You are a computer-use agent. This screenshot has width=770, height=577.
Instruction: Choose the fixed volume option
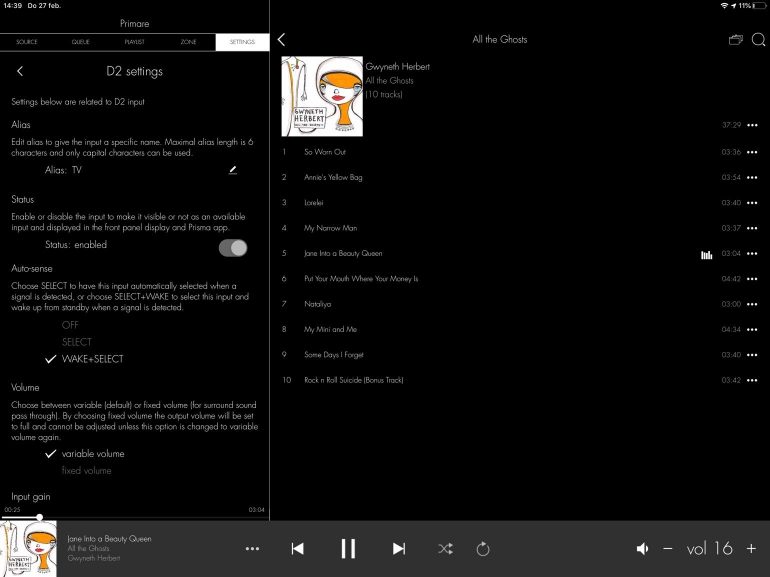pyautogui.click(x=86, y=470)
